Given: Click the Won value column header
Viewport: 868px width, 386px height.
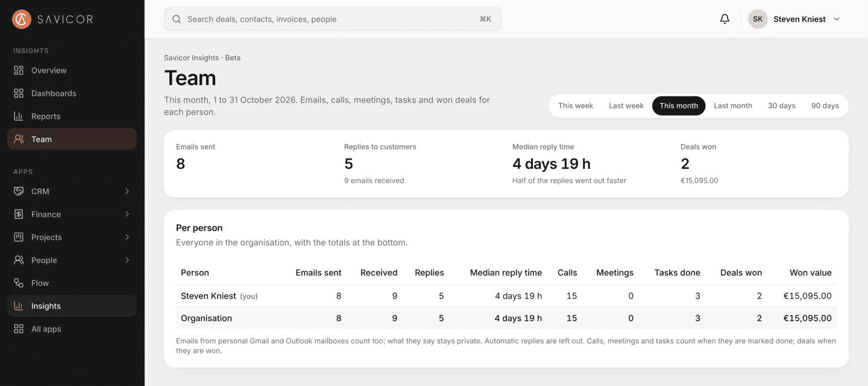Looking at the screenshot, I should point(811,273).
